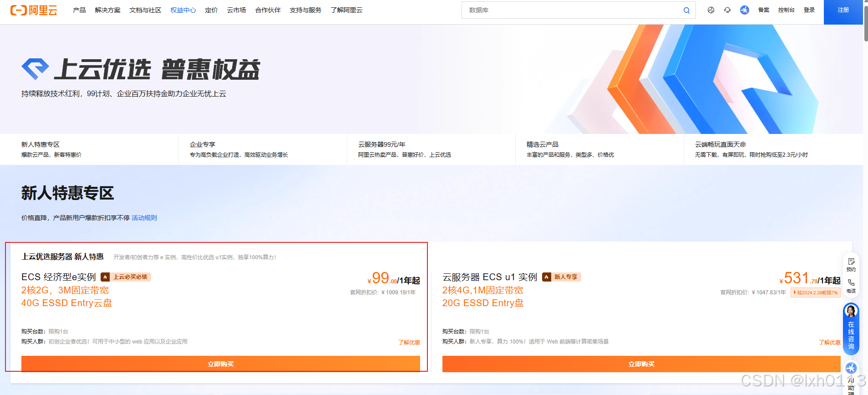Open the 云市场 menu item
The image size is (868, 395).
pos(237,10)
